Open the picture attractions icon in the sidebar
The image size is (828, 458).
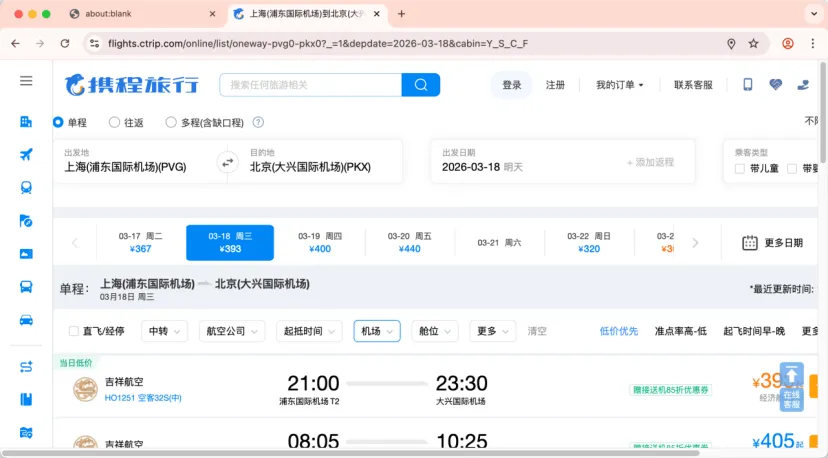click(26, 254)
